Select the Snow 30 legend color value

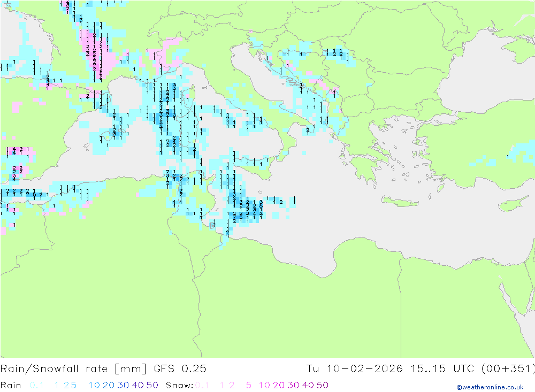[293, 385]
